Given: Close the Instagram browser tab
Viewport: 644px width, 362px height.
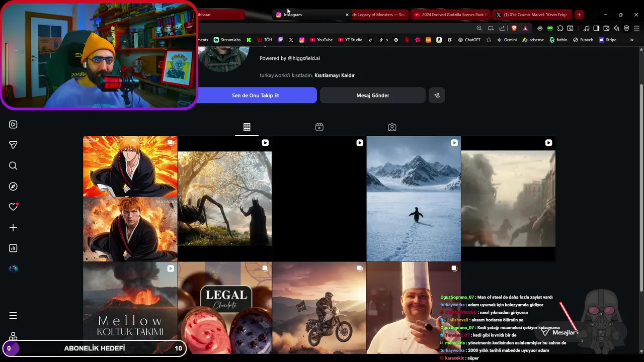Looking at the screenshot, I should pyautogui.click(x=347, y=15).
